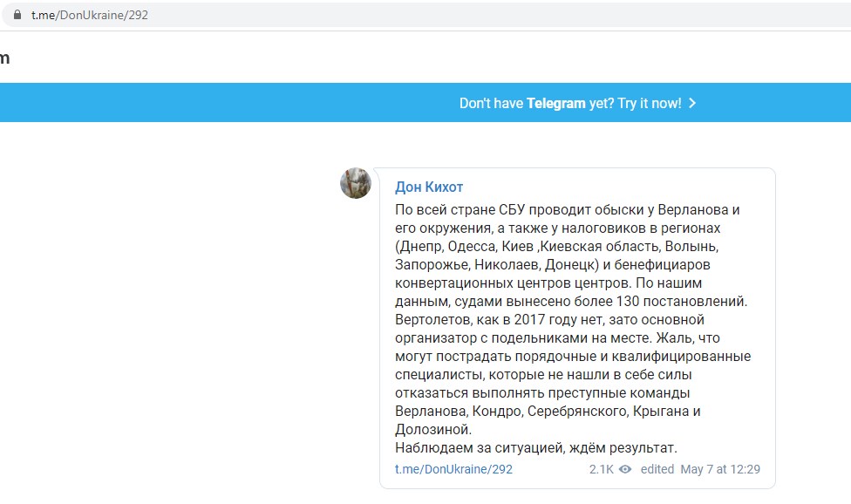Open the Дон Кихот channel name link
851x504 pixels.
[429, 187]
